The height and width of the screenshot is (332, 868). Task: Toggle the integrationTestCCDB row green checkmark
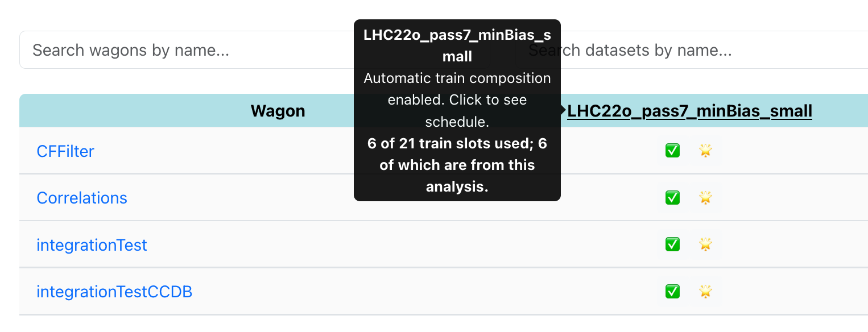coord(672,292)
